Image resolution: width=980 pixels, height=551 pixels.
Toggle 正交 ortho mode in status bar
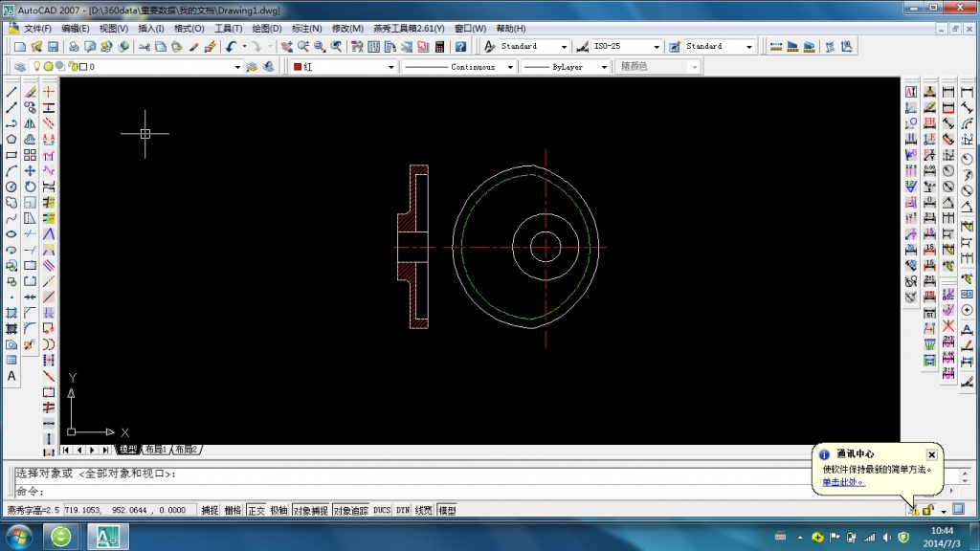tap(256, 511)
